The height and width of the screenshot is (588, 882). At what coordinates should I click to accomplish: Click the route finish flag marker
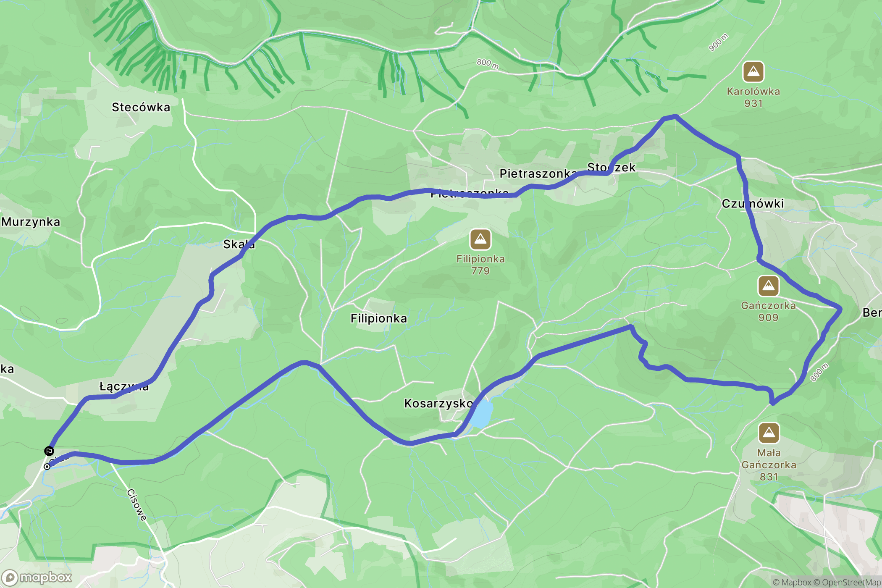(x=49, y=451)
